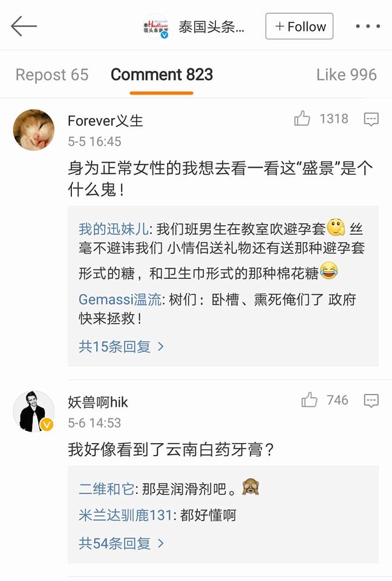The image size is (392, 581).
Task: Switch to the Repost 65 tab
Action: pos(52,75)
